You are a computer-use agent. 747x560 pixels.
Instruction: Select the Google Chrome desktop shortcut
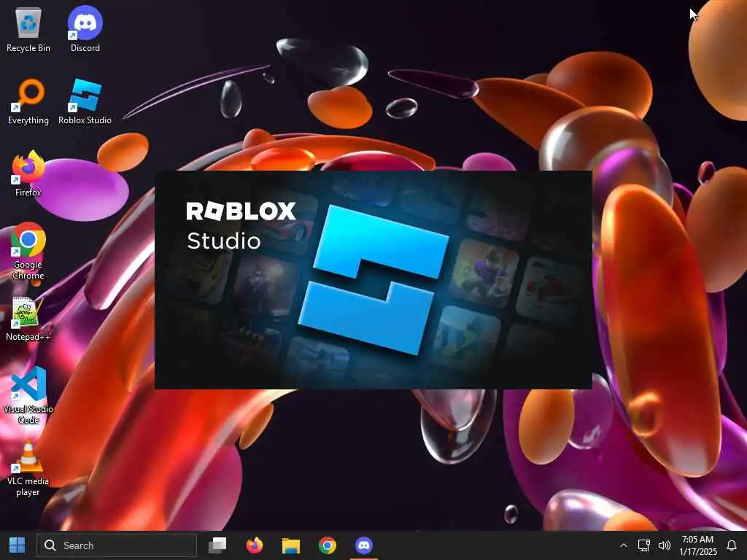coord(28,251)
